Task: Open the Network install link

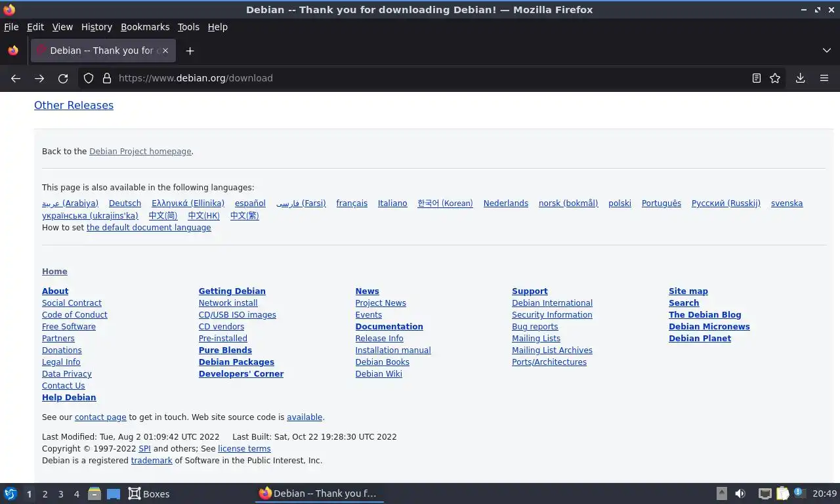Action: [x=228, y=303]
